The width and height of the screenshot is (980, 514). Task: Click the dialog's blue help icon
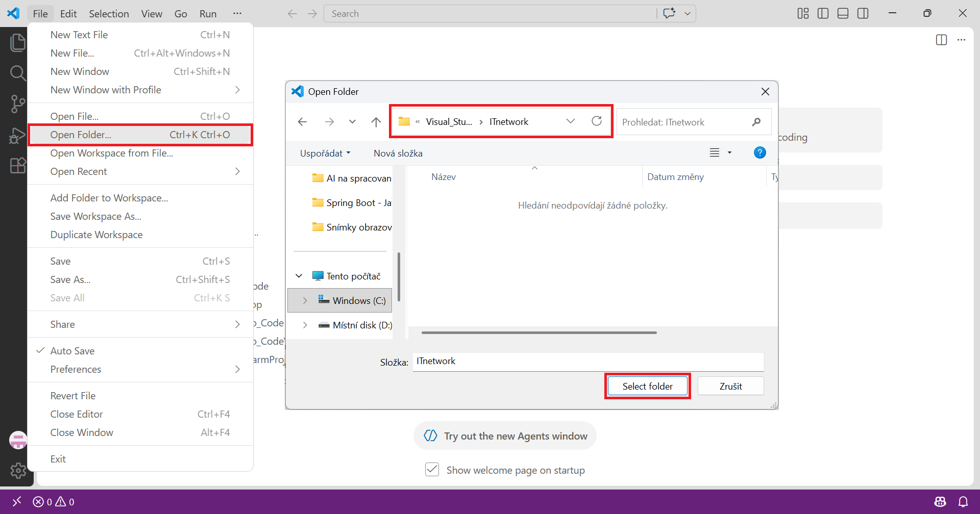(x=759, y=152)
